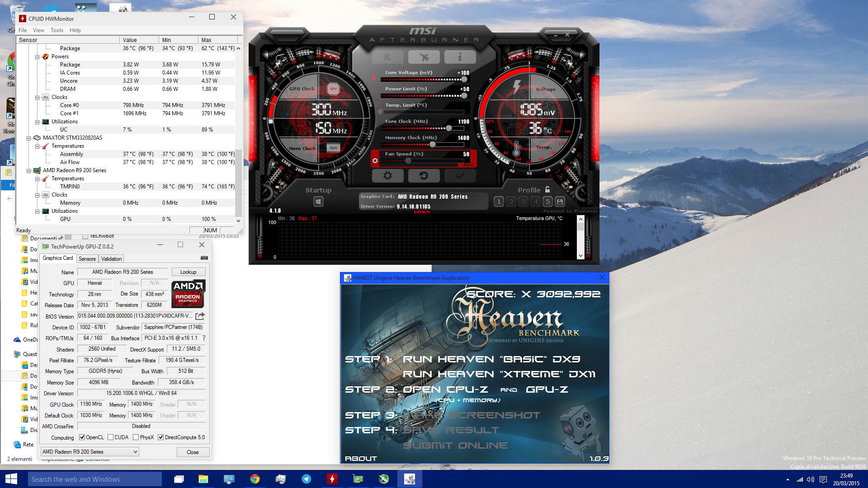This screenshot has height=488, width=868.
Task: Show hidden system tray icons arrow
Action: point(788,479)
